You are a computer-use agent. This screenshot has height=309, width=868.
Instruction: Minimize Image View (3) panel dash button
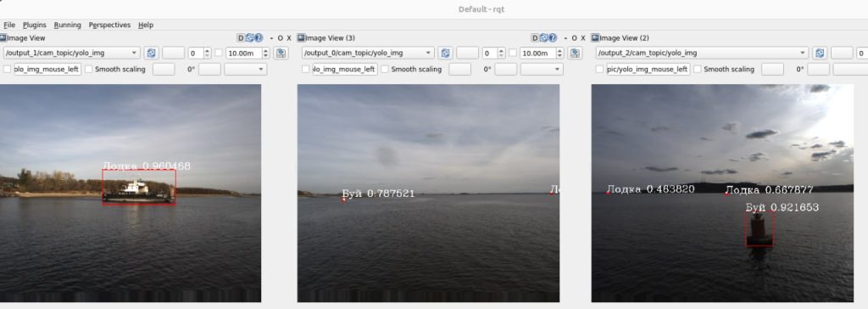click(565, 38)
